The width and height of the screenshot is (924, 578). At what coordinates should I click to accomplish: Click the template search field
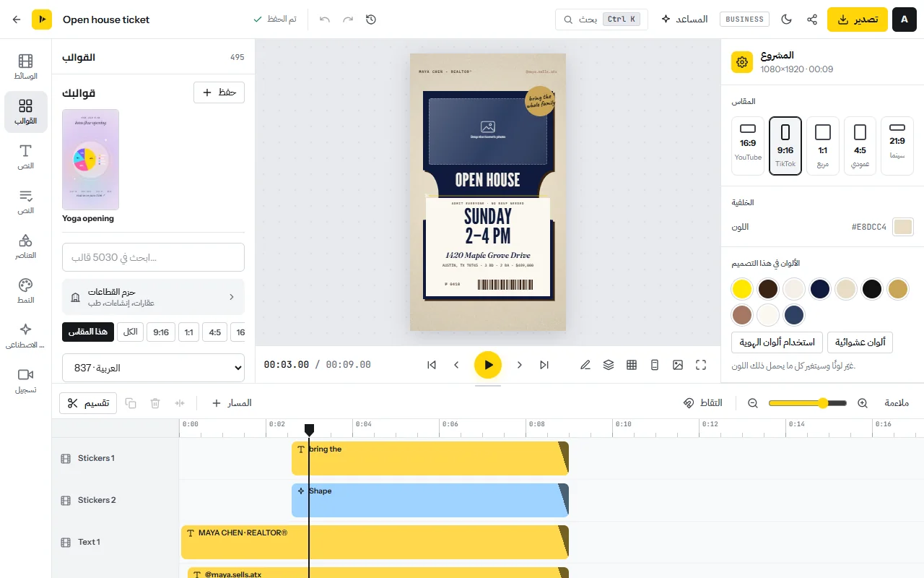153,257
